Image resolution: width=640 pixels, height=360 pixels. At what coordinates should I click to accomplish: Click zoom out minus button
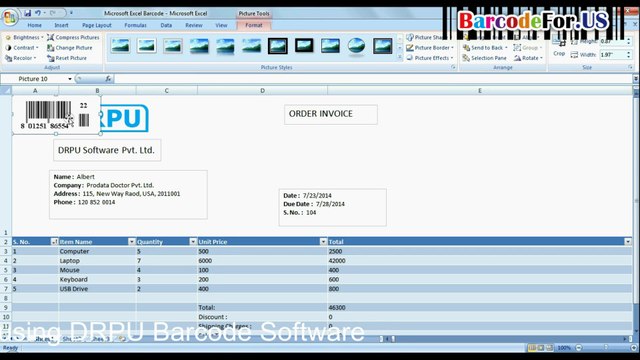click(578, 348)
